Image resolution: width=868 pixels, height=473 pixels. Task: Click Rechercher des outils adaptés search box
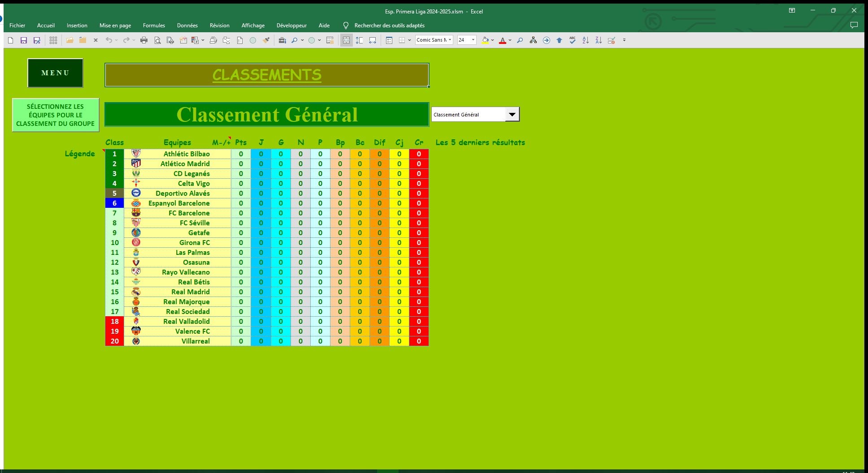pos(389,26)
